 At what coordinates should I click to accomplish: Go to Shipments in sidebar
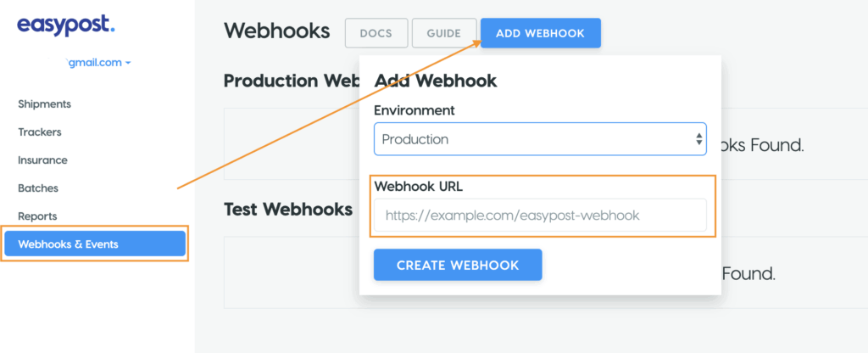pos(44,104)
